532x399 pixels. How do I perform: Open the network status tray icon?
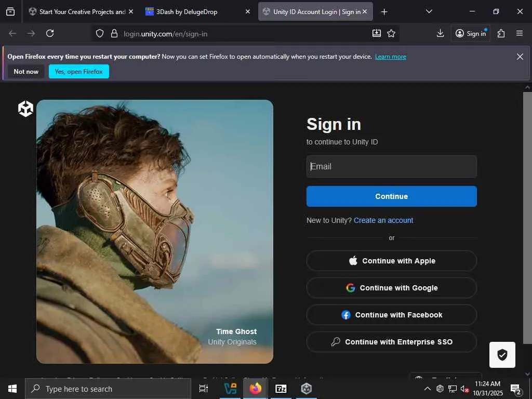(x=453, y=389)
